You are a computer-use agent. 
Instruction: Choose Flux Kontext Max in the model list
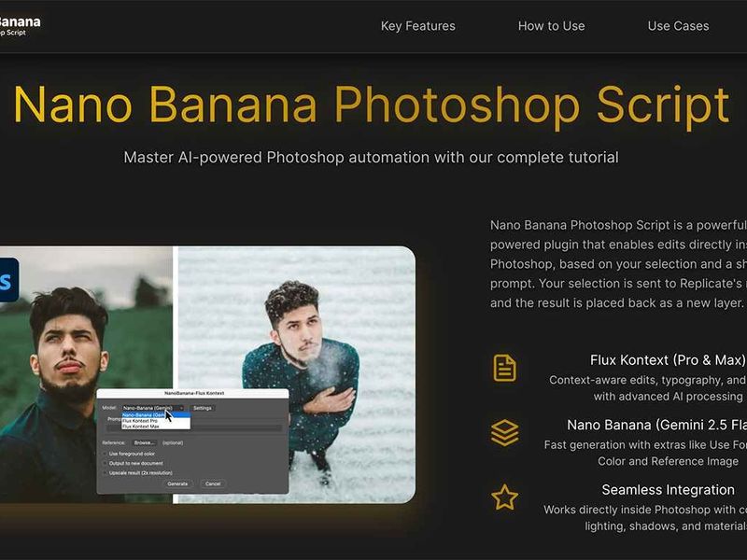pyautogui.click(x=156, y=427)
